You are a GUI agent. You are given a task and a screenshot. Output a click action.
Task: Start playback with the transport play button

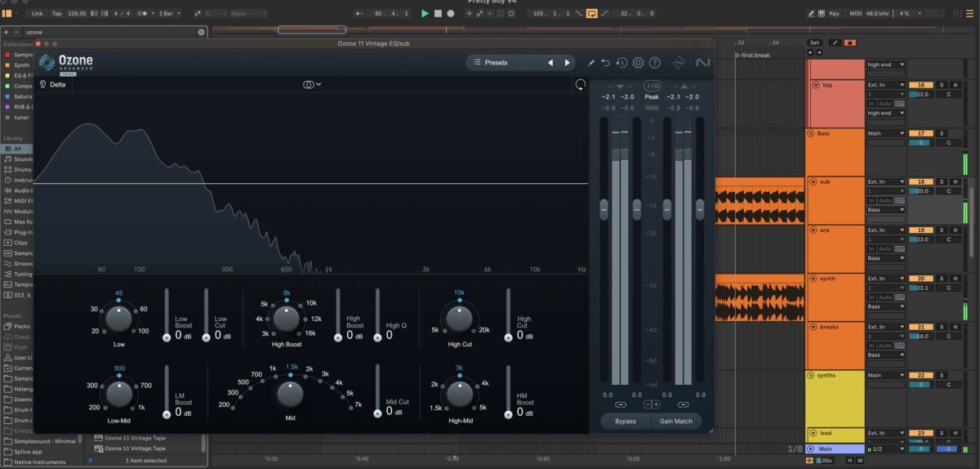(425, 14)
